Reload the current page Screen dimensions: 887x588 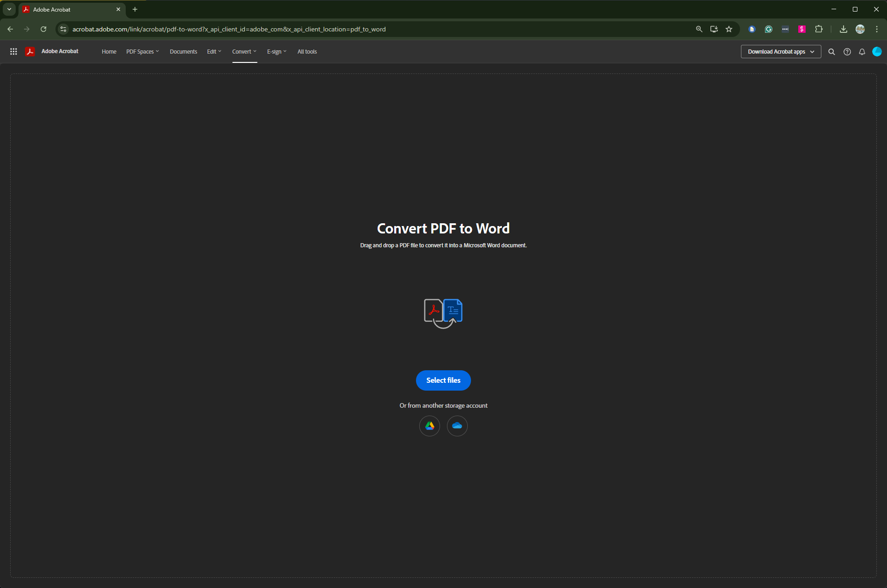click(x=43, y=29)
